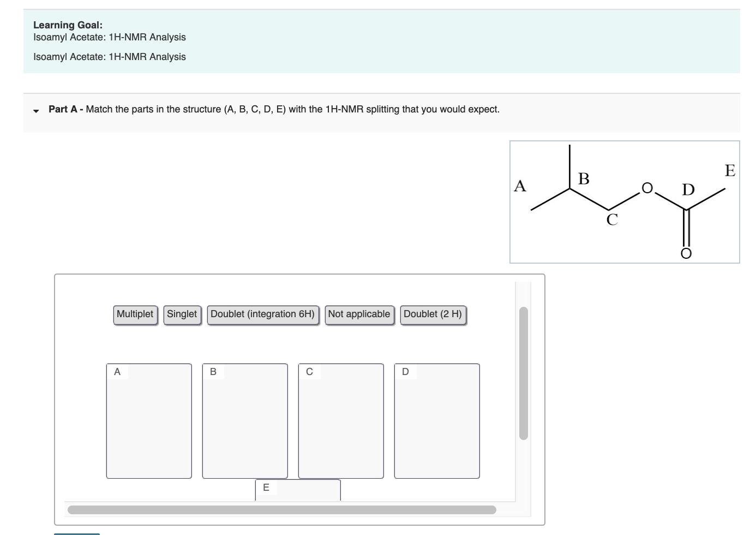Screen dimensions: 756x535
Task: Click label D in the structure
Action: click(688, 190)
